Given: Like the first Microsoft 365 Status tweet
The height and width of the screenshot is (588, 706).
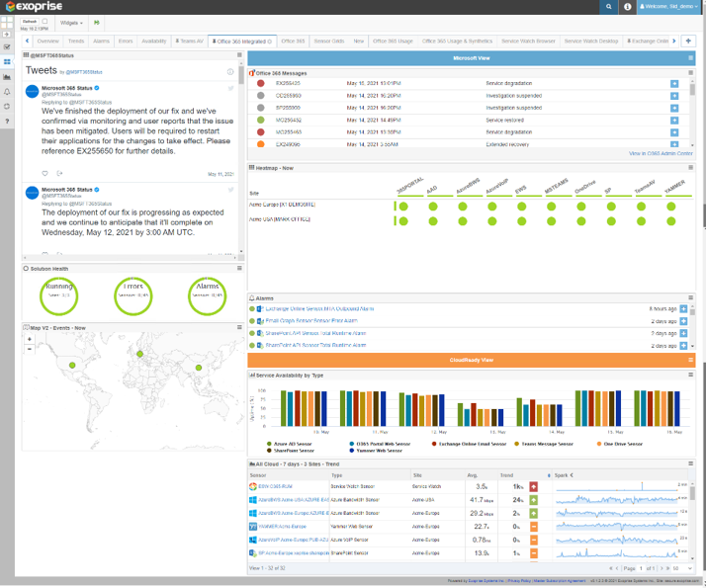Looking at the screenshot, I should click(x=44, y=174).
